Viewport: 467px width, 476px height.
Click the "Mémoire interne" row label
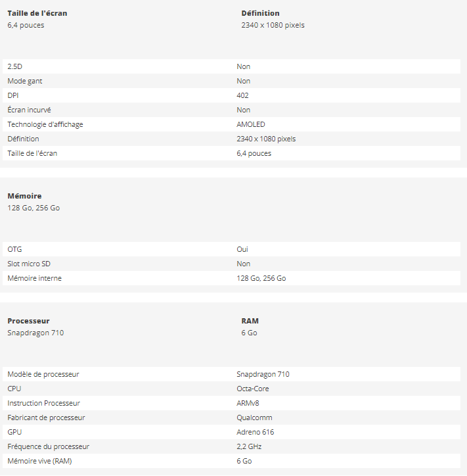tap(35, 278)
